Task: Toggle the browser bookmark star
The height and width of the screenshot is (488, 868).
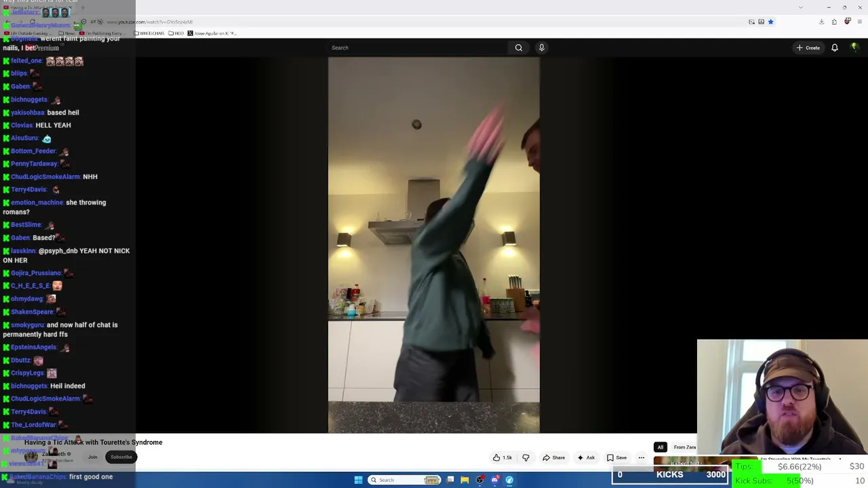Action: pyautogui.click(x=770, y=22)
